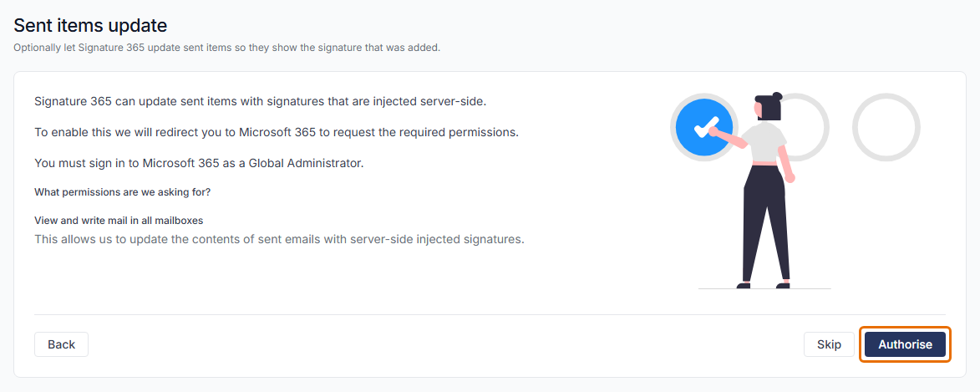This screenshot has width=980, height=392.
Task: Go back with the Back button
Action: (61, 344)
